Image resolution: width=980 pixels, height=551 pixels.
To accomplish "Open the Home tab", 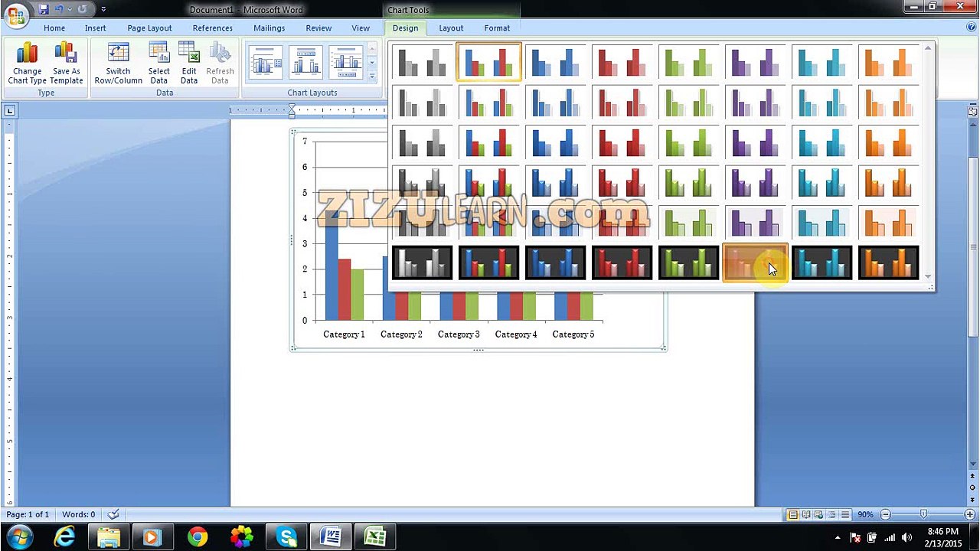I will coord(54,28).
